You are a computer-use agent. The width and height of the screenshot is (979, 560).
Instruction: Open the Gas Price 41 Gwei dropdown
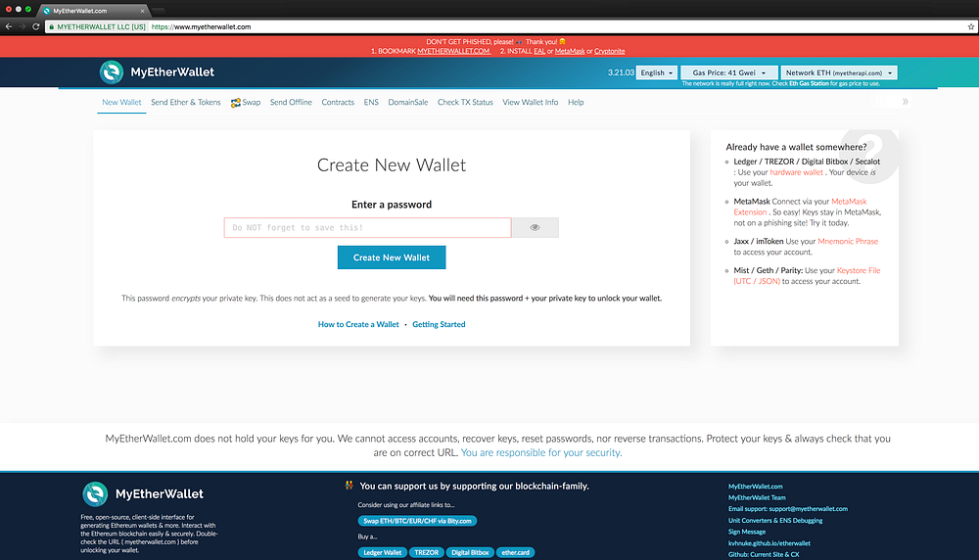(x=729, y=72)
